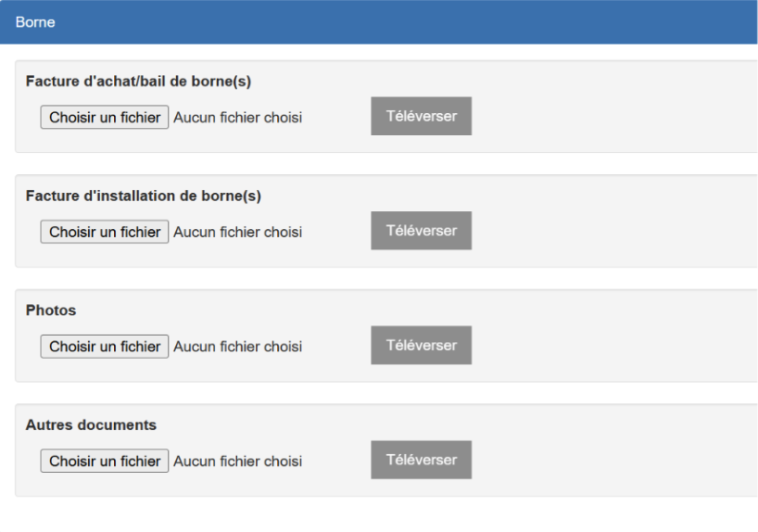Click Téléverser under Autres documents
The width and height of the screenshot is (758, 532).
pyautogui.click(x=421, y=460)
